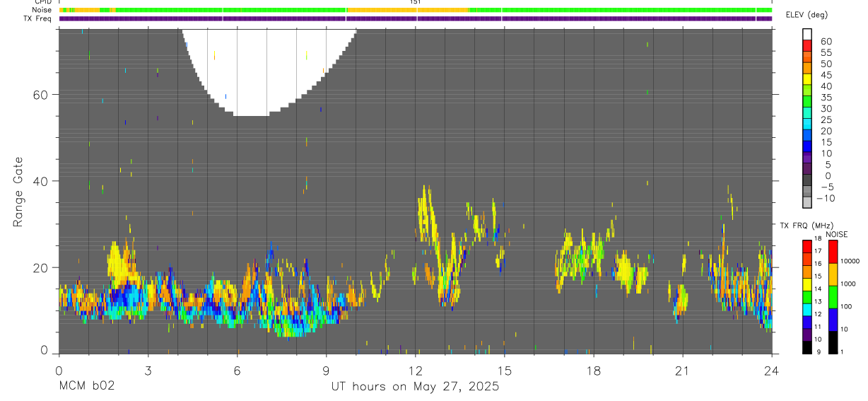Select the black 9–10 MHz TX FRQ swatch
Image resolution: width=868 pixels, height=401 pixels.
tap(807, 347)
